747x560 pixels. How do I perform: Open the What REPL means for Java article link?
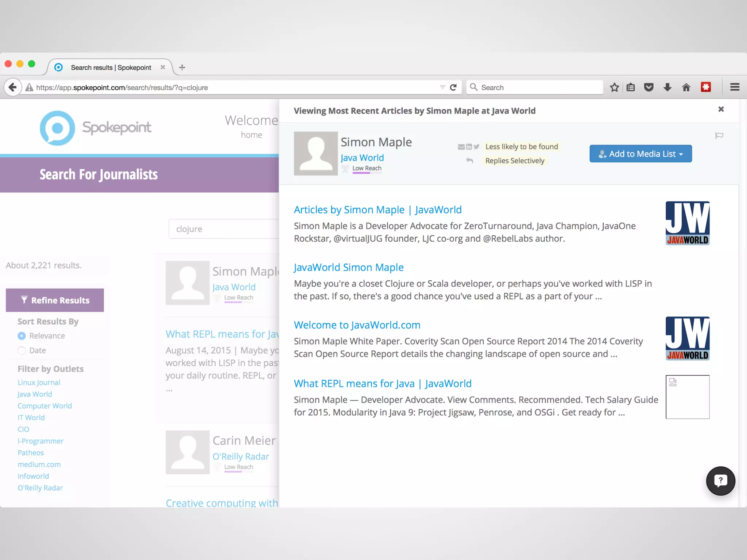click(383, 384)
